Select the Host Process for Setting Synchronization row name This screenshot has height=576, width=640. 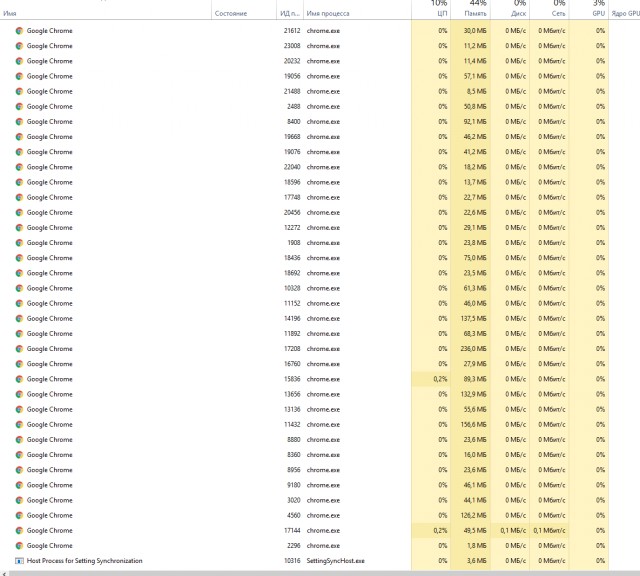click(x=84, y=561)
